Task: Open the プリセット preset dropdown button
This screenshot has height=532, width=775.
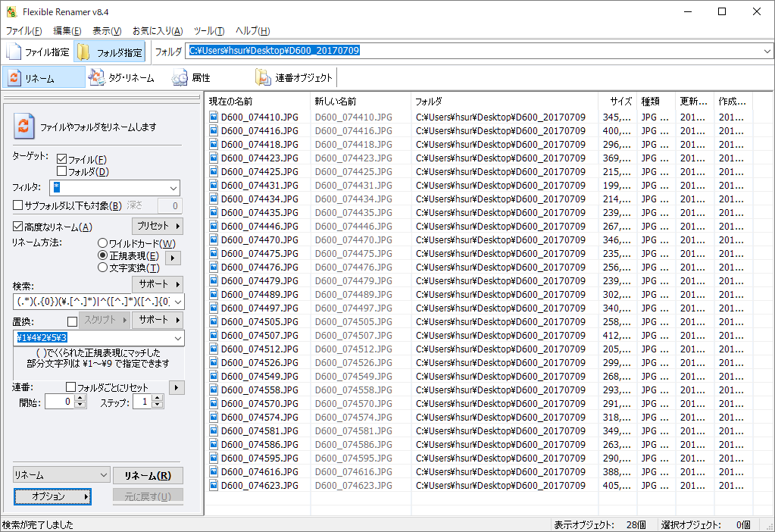Action: click(158, 226)
